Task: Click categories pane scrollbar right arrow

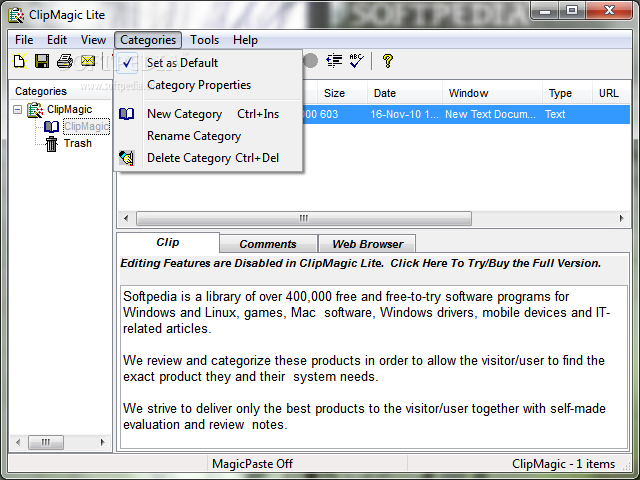Action: (102, 442)
